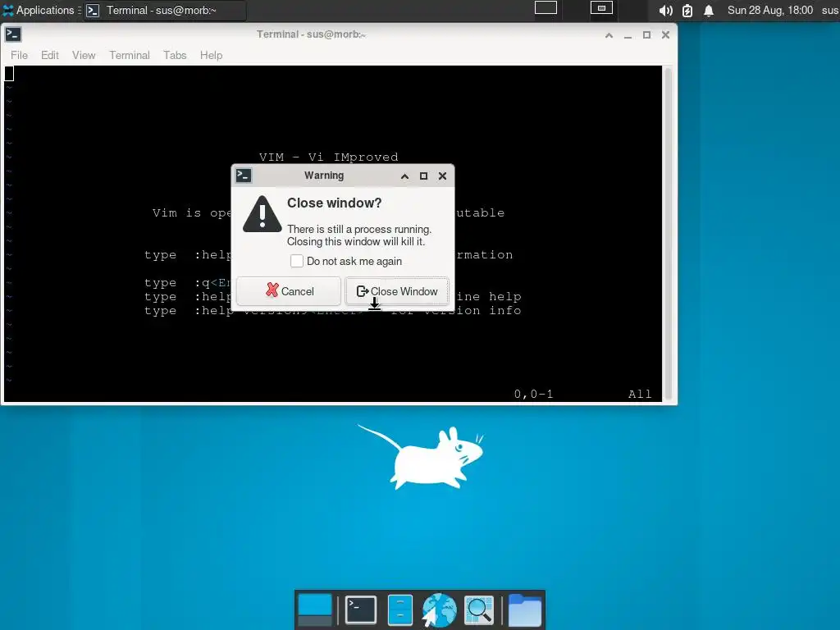Open the Edit menu in Terminal
840x630 pixels.
pos(50,55)
